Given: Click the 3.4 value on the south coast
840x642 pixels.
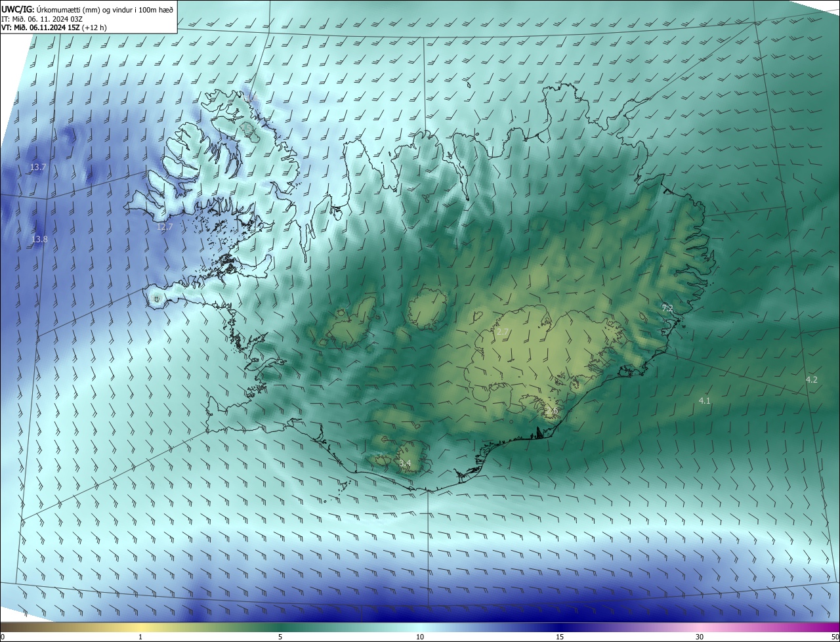Looking at the screenshot, I should coord(405,463).
